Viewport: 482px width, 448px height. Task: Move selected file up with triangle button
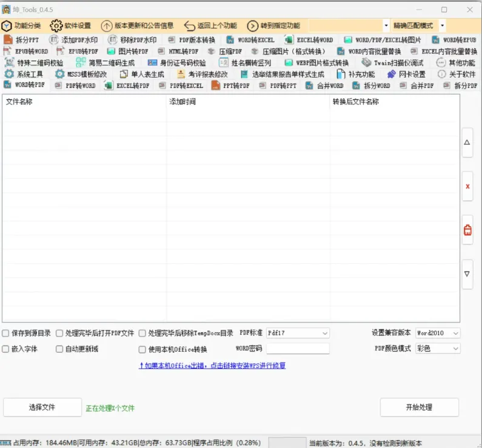[467, 142]
